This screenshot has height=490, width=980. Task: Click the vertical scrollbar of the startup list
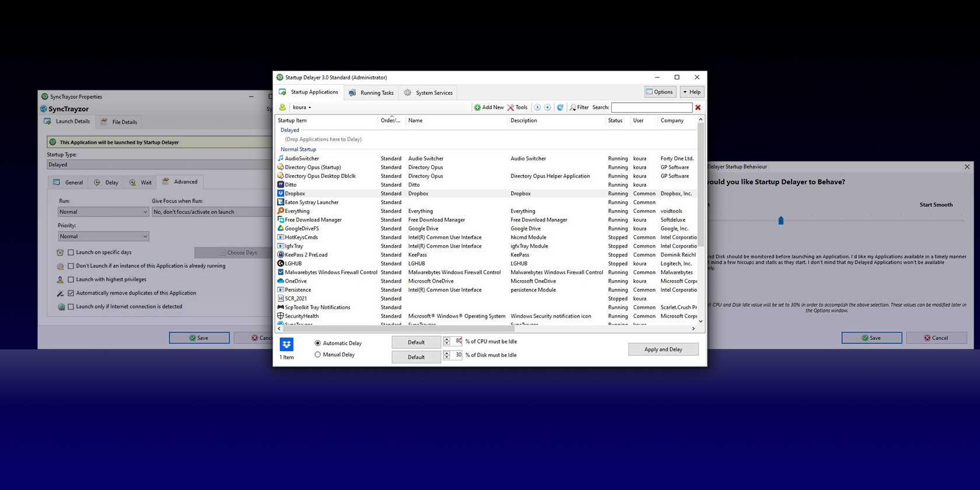pos(701,184)
